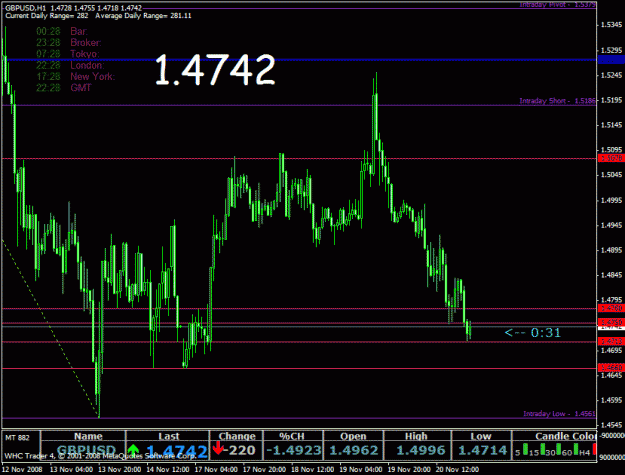Viewport: 625px width, 475px height.
Task: Click the 1.4945 price axis label
Action: click(x=611, y=225)
